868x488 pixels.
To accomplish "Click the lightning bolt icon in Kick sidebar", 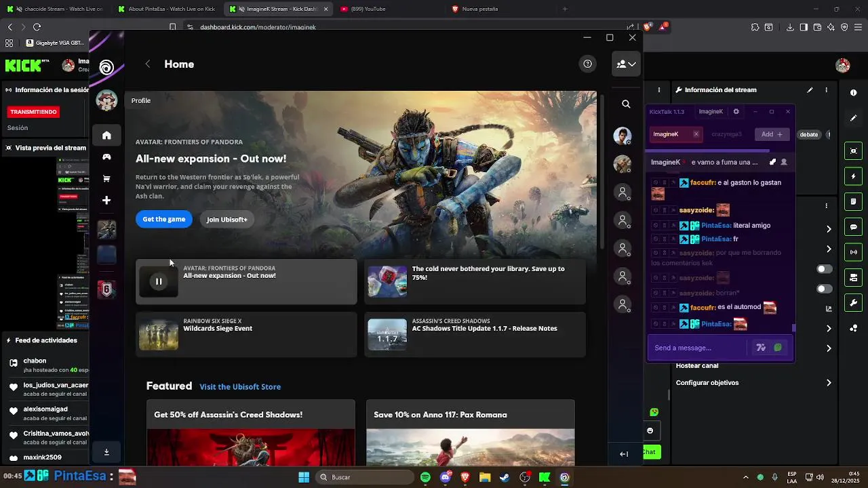I will click(x=854, y=176).
